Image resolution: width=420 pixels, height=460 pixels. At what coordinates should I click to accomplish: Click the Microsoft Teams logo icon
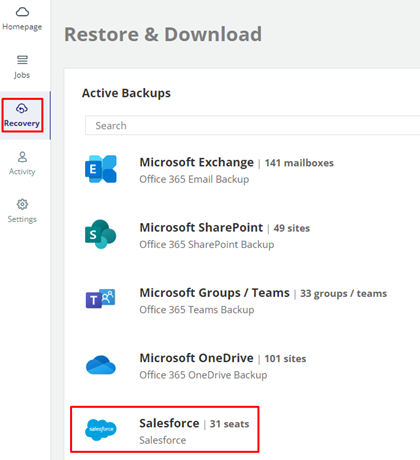101,299
